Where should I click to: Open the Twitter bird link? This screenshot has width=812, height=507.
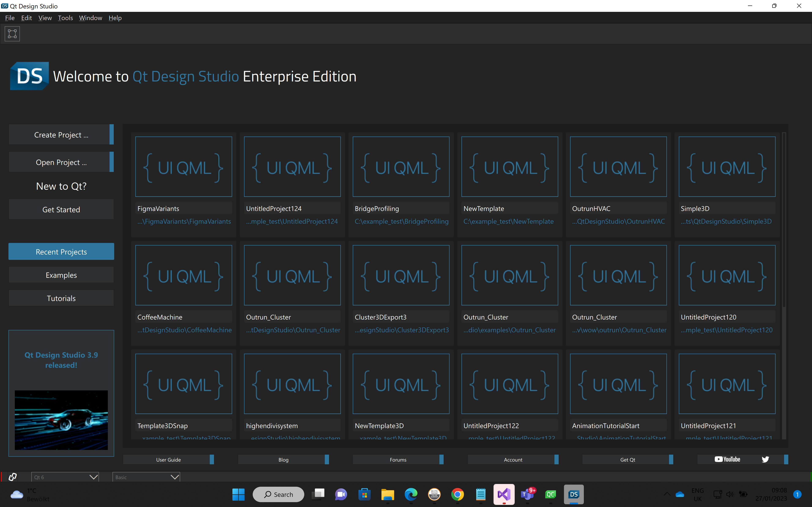[765, 459]
